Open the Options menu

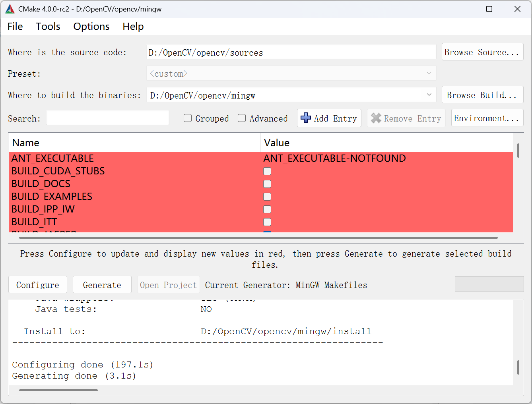pyautogui.click(x=91, y=26)
